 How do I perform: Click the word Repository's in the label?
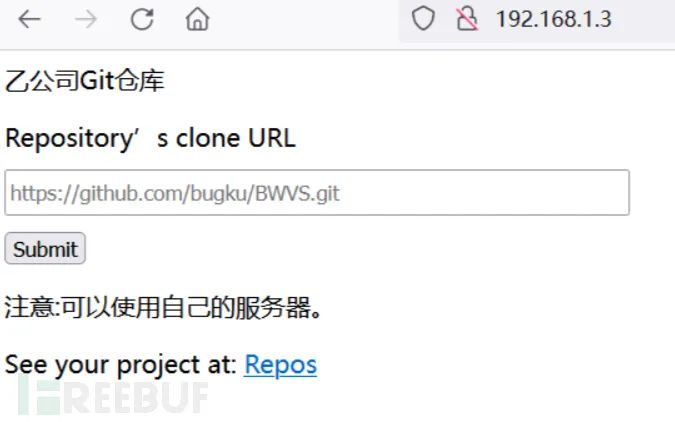[x=87, y=138]
